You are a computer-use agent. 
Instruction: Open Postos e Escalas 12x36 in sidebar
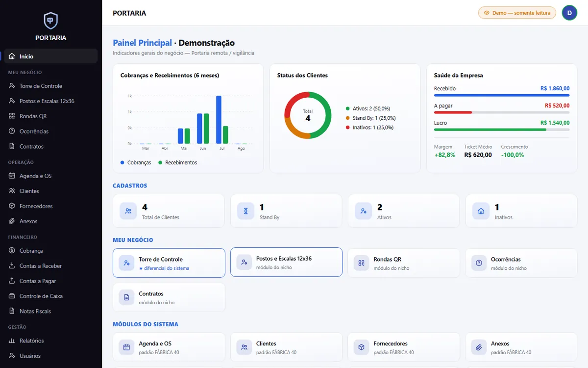(51, 101)
